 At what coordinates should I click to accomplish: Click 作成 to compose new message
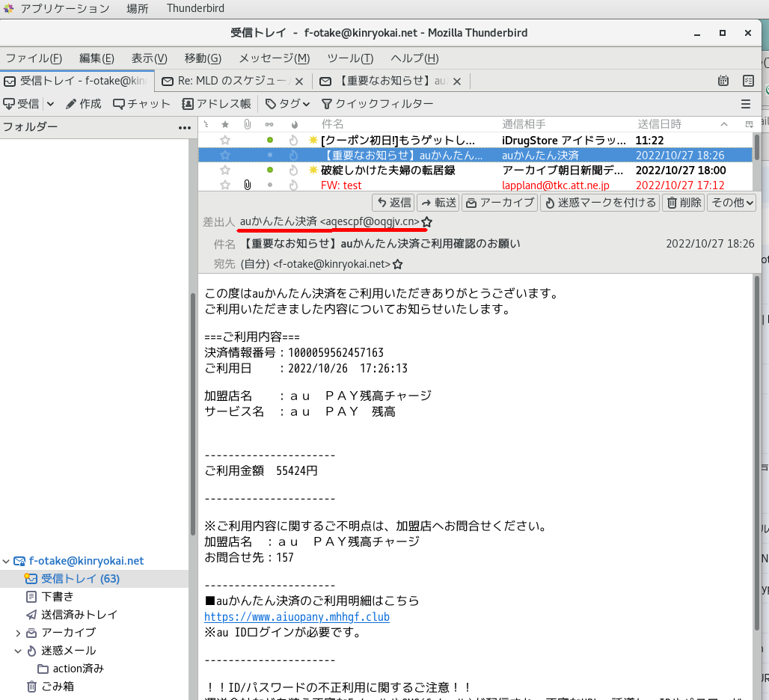coord(83,104)
